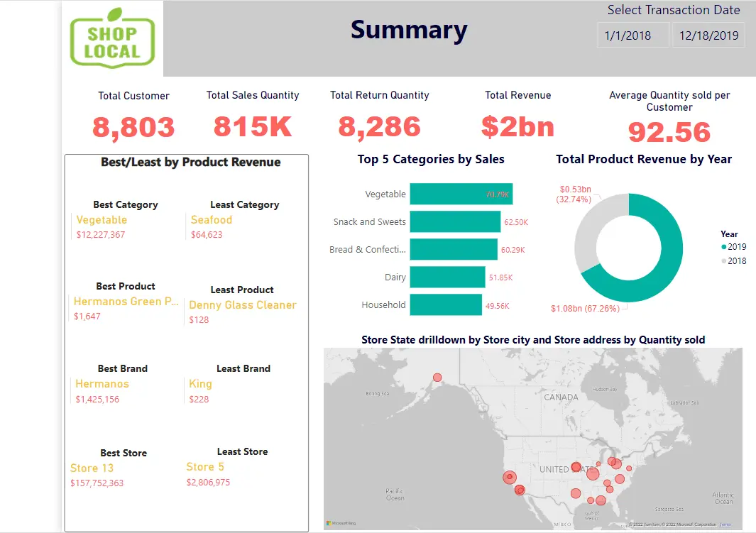Select the Bread & Confectionery bar

(x=453, y=249)
